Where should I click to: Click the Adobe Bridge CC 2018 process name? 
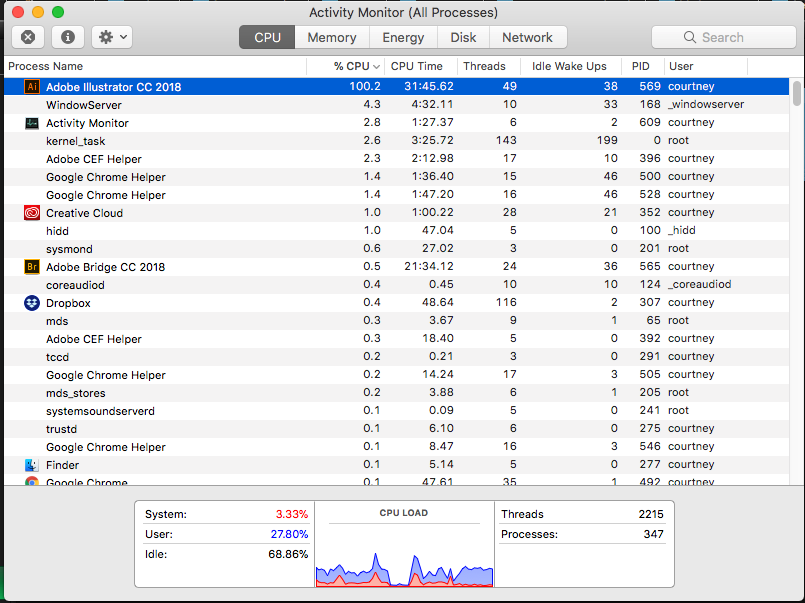tap(105, 267)
